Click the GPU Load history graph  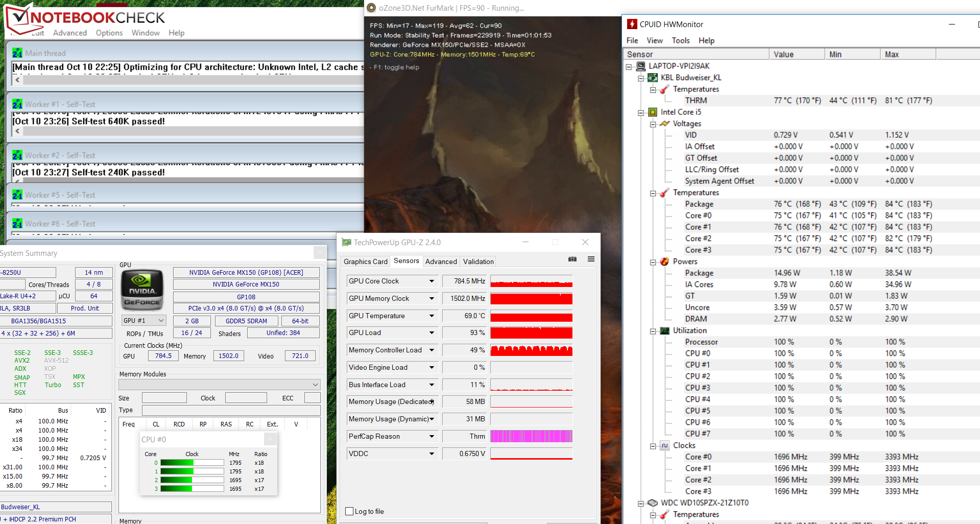point(531,333)
